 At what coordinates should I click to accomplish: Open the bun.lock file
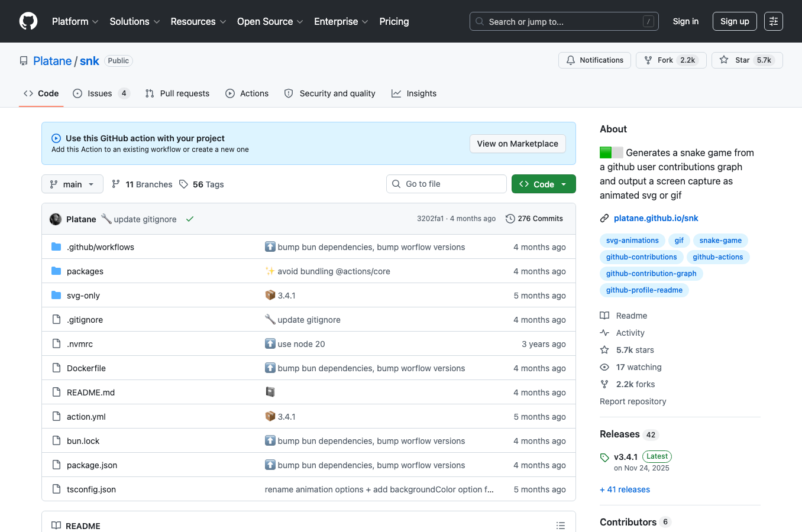(x=83, y=441)
